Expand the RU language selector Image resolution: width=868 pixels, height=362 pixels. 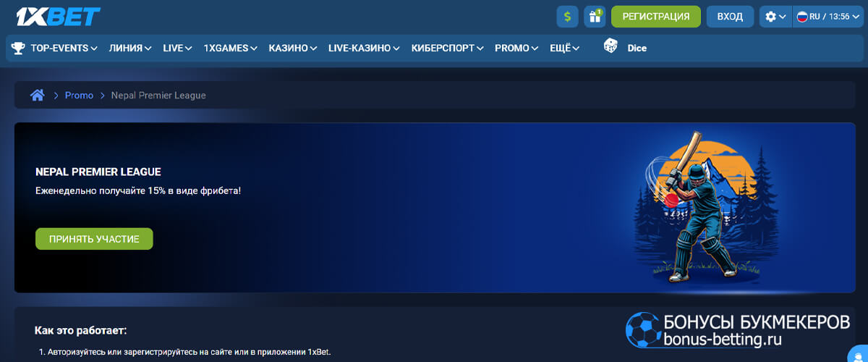pos(827,17)
